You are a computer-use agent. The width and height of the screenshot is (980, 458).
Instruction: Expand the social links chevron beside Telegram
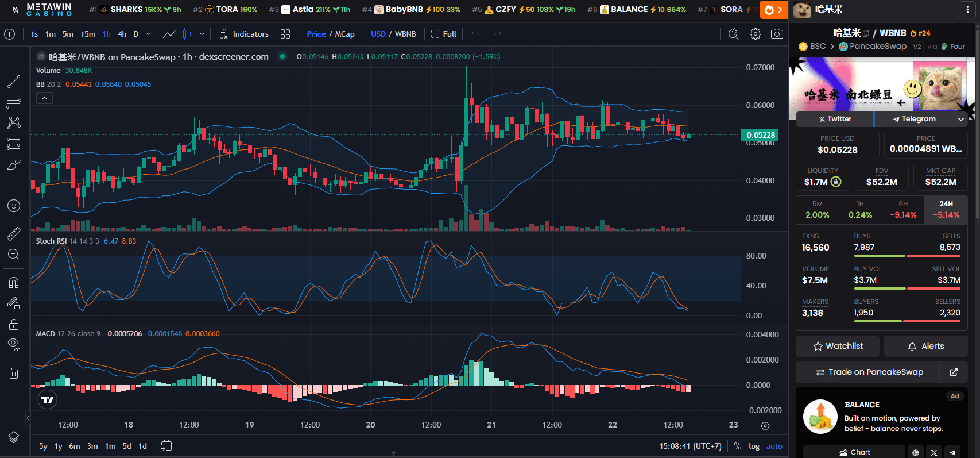point(961,119)
